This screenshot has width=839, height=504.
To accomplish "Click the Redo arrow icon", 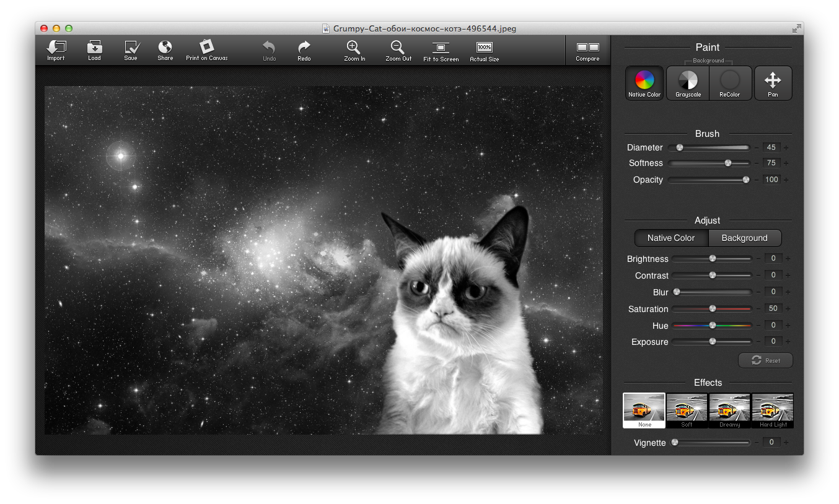I will point(304,48).
